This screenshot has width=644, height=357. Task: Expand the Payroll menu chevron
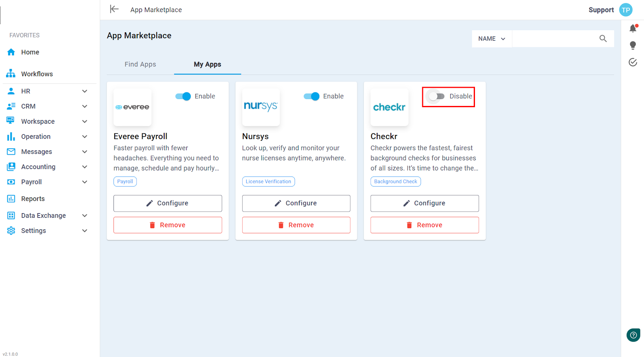85,182
